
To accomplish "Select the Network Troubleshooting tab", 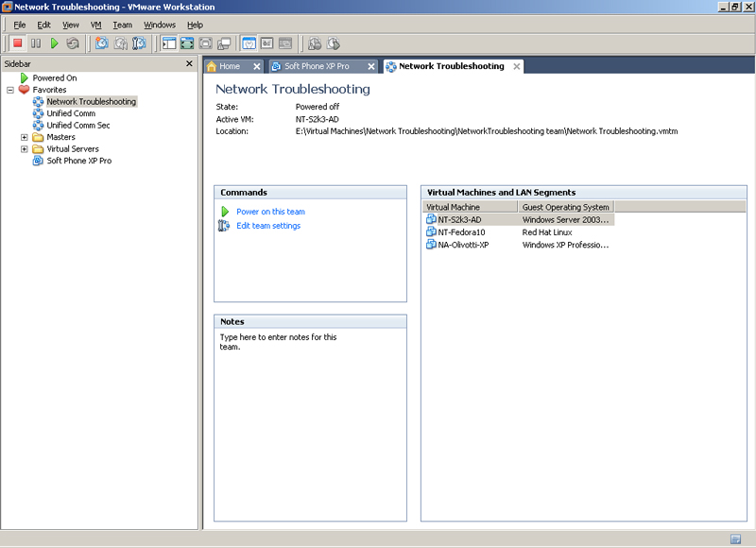I will 452,66.
